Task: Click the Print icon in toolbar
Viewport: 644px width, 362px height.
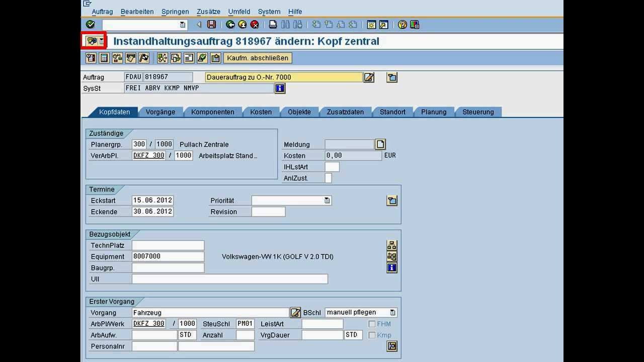Action: tap(273, 25)
